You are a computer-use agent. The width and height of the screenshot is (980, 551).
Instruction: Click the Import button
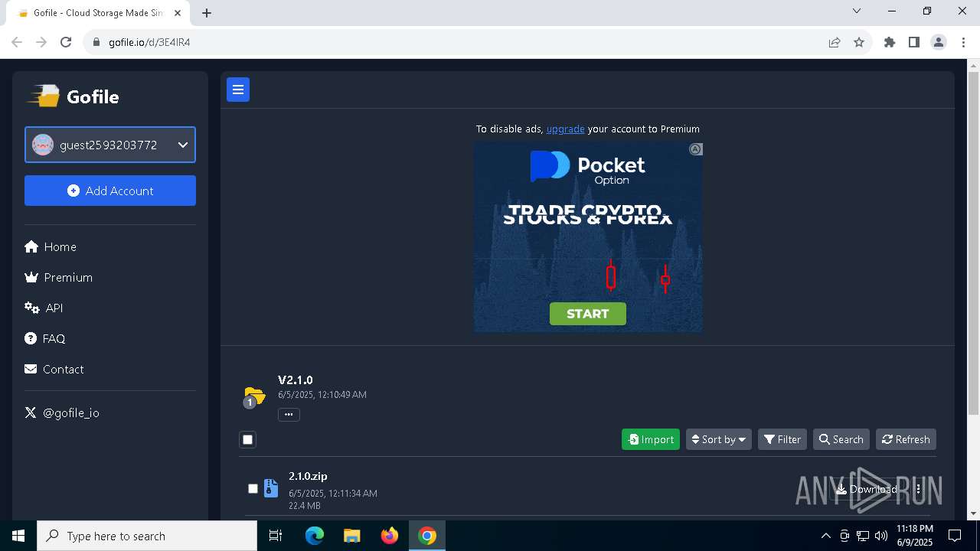tap(651, 439)
